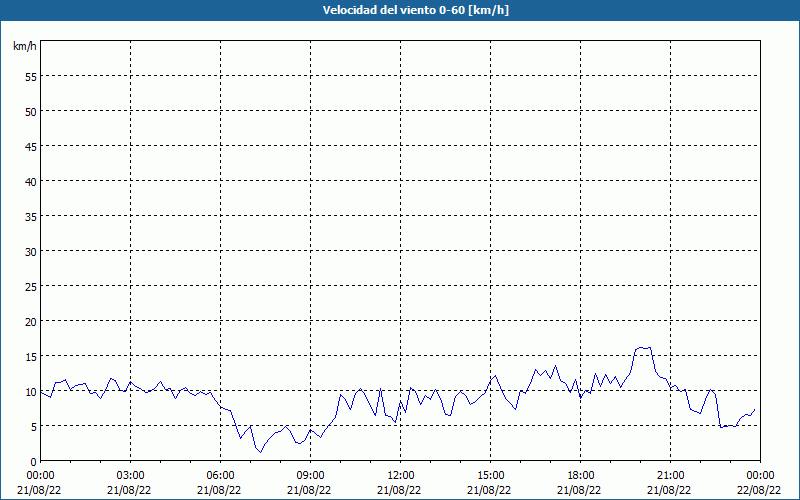
Task: Pick the "30" y-axis tick label
Action: pyautogui.click(x=31, y=252)
